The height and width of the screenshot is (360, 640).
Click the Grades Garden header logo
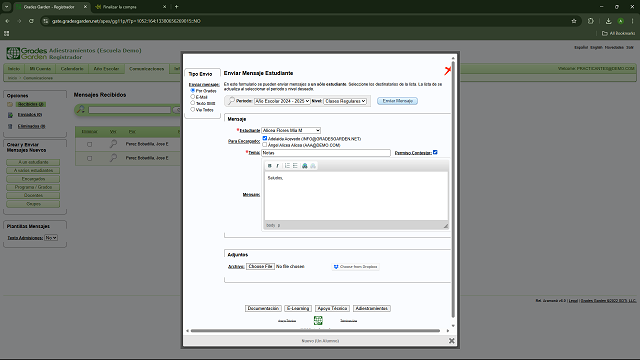click(27, 53)
